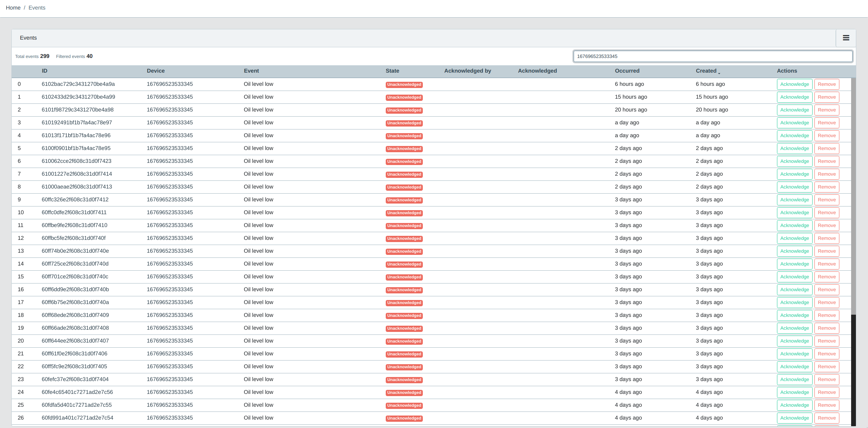
Task: Click Unacknowledged badge in row 3
Action: [x=404, y=123]
